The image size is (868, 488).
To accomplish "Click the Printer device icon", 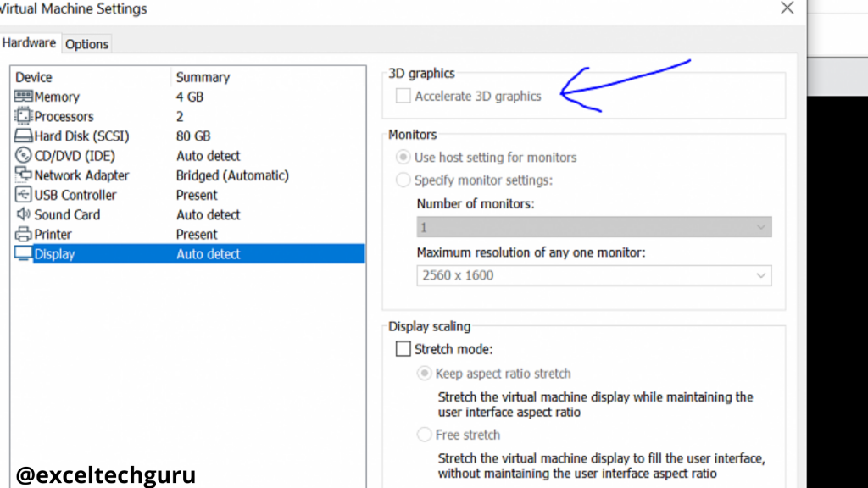I will (x=23, y=234).
